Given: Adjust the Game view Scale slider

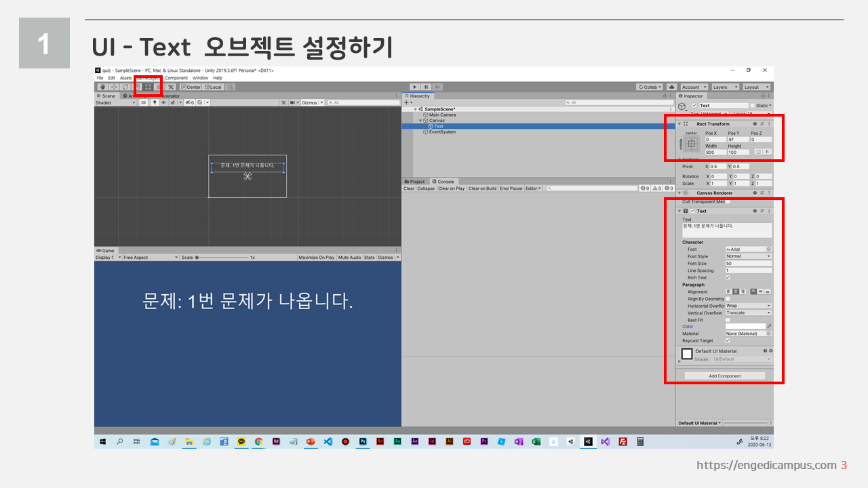Looking at the screenshot, I should tap(221, 258).
